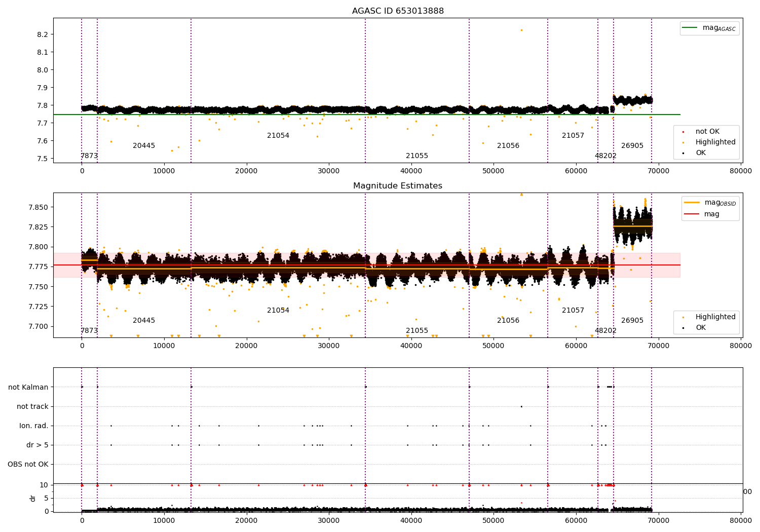Click OBSID label 48202 in the top plot
The width and height of the screenshot is (760, 532).
(605, 156)
